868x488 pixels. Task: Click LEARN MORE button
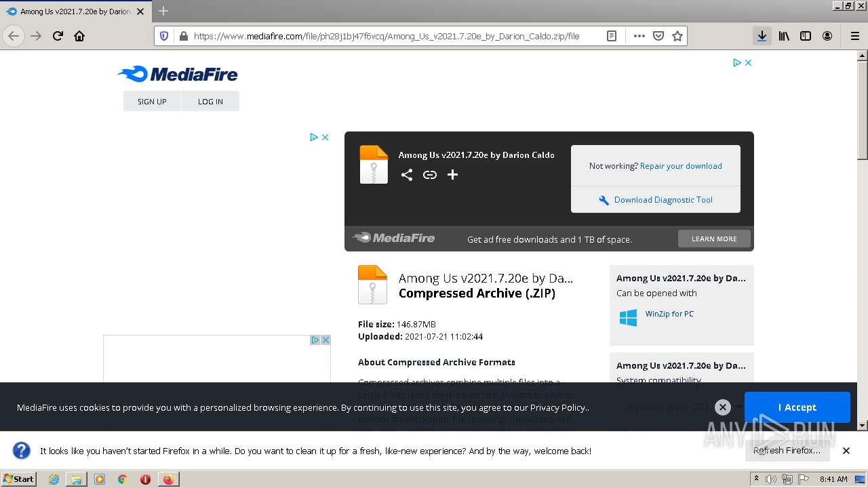(714, 239)
